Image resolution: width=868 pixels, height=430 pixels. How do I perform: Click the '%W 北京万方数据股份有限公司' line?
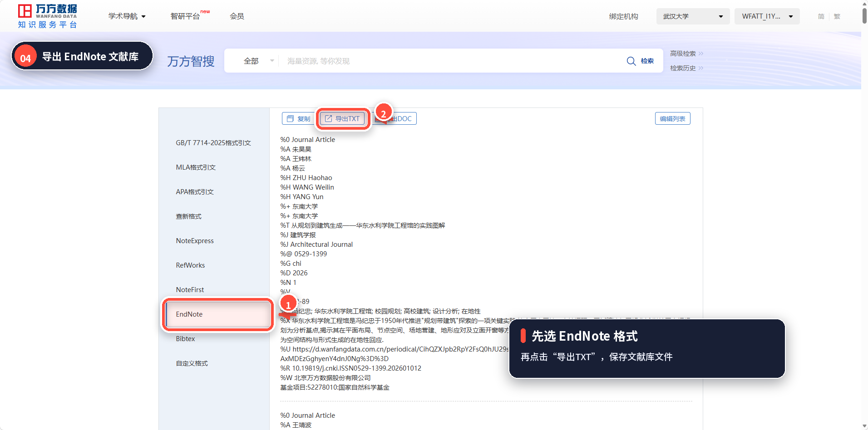[325, 378]
